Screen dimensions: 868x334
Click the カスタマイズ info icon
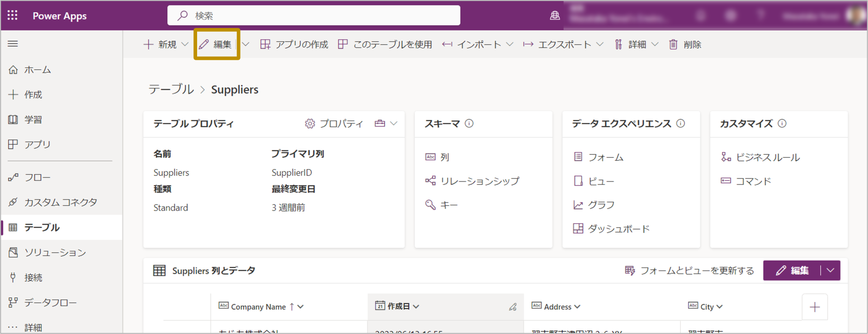coord(782,123)
